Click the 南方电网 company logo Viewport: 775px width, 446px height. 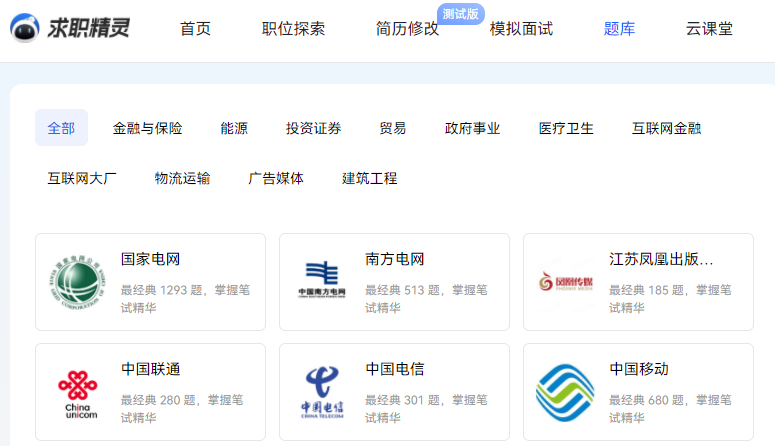click(x=322, y=279)
